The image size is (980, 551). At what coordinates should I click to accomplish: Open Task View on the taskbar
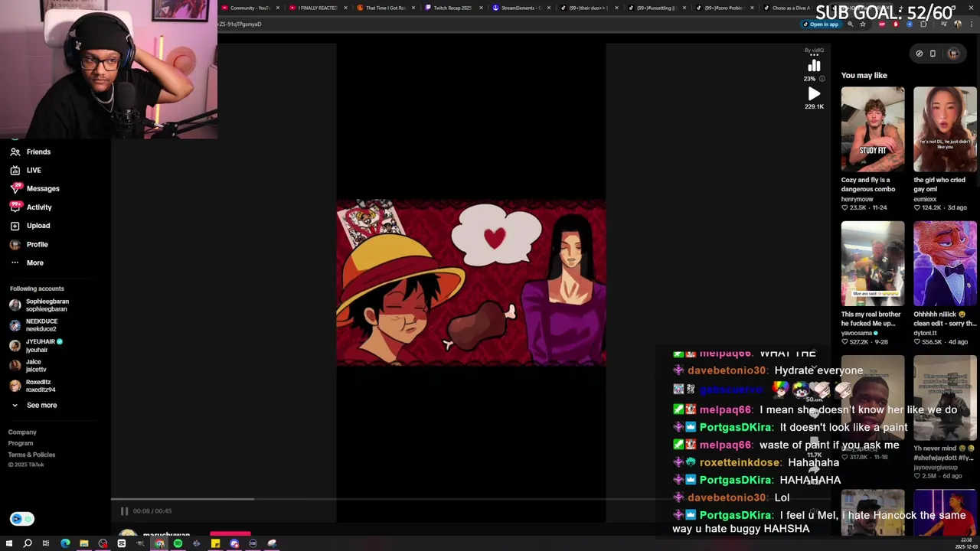click(x=46, y=543)
